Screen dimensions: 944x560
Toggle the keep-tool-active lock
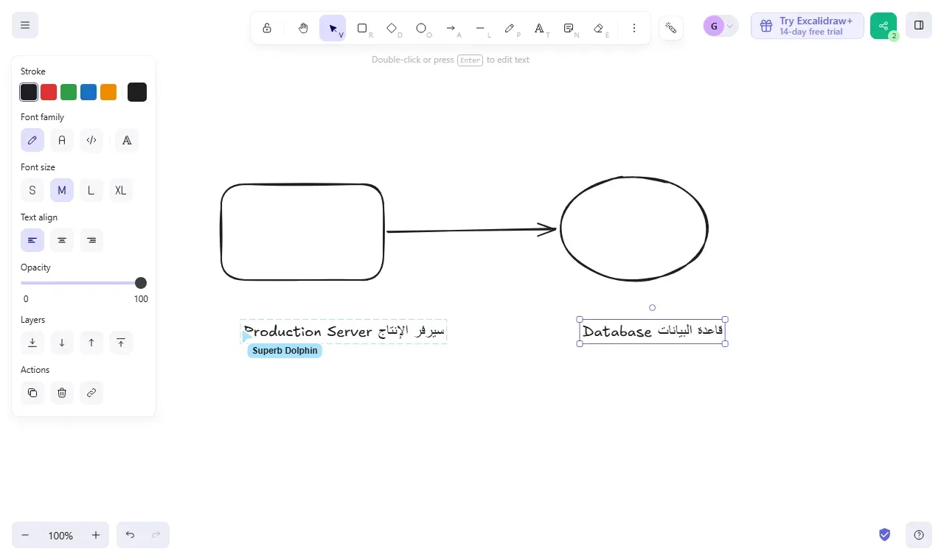point(267,28)
